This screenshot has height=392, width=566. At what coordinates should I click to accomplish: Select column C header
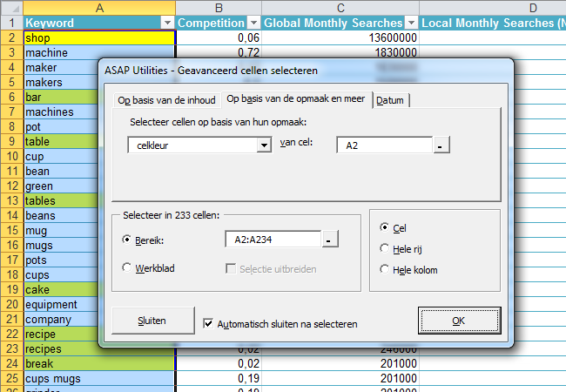point(340,8)
